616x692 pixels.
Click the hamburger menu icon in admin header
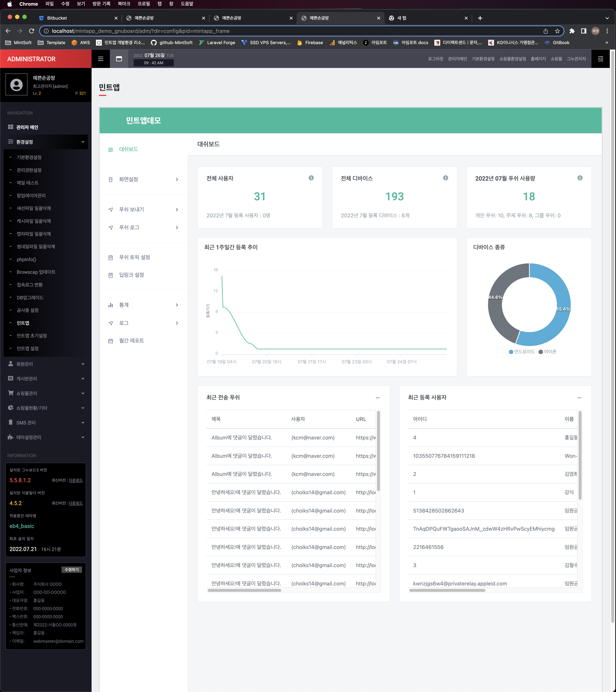click(101, 59)
